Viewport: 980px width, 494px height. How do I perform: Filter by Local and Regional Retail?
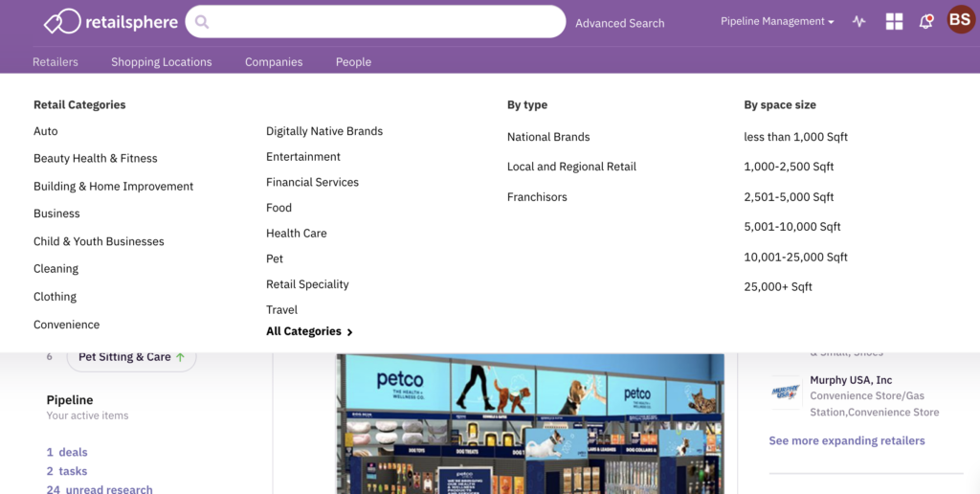click(572, 167)
